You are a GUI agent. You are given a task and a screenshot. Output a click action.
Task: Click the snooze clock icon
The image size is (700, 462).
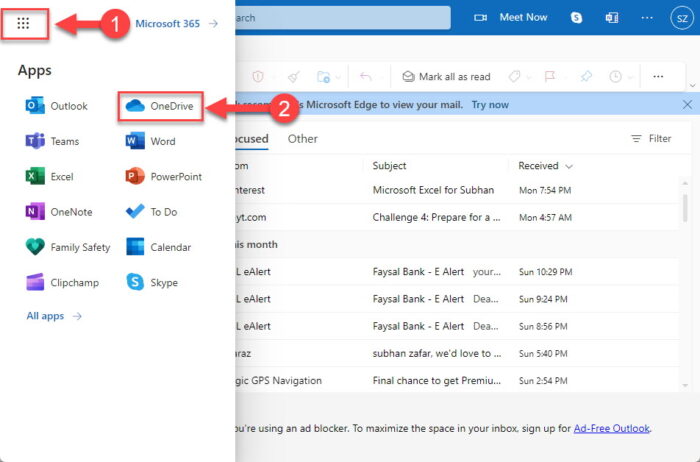(x=616, y=77)
